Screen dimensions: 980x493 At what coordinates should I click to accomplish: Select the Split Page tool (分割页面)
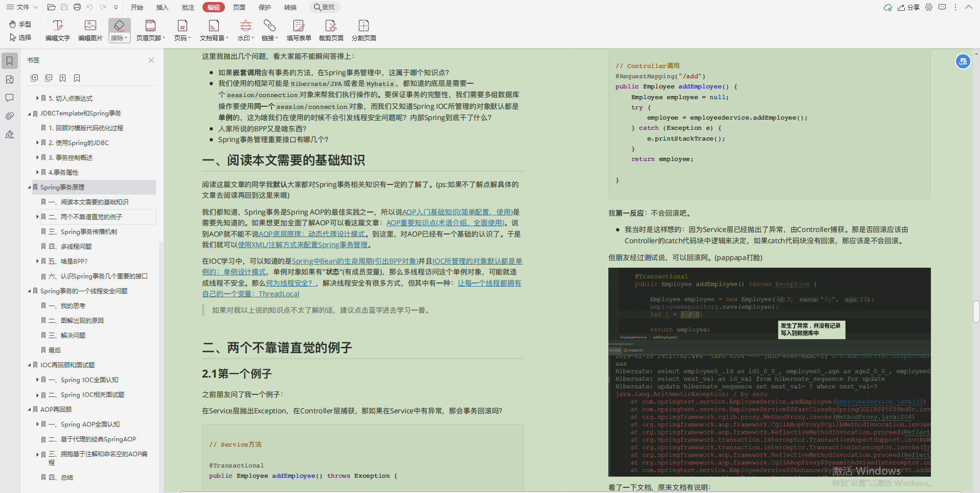(x=364, y=31)
